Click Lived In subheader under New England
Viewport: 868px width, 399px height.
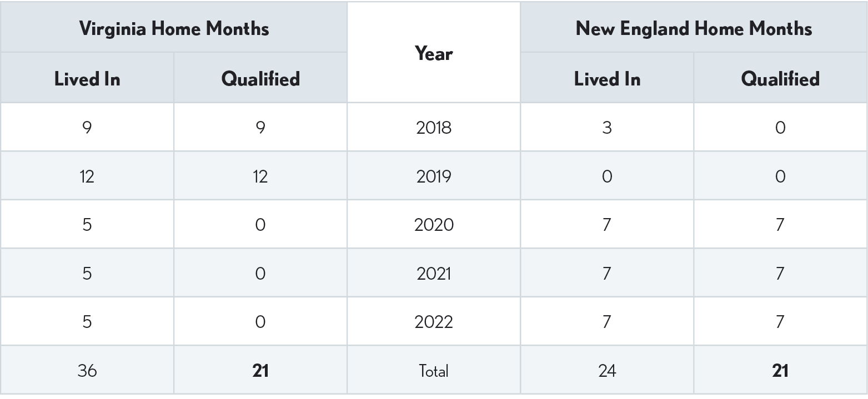pyautogui.click(x=607, y=79)
